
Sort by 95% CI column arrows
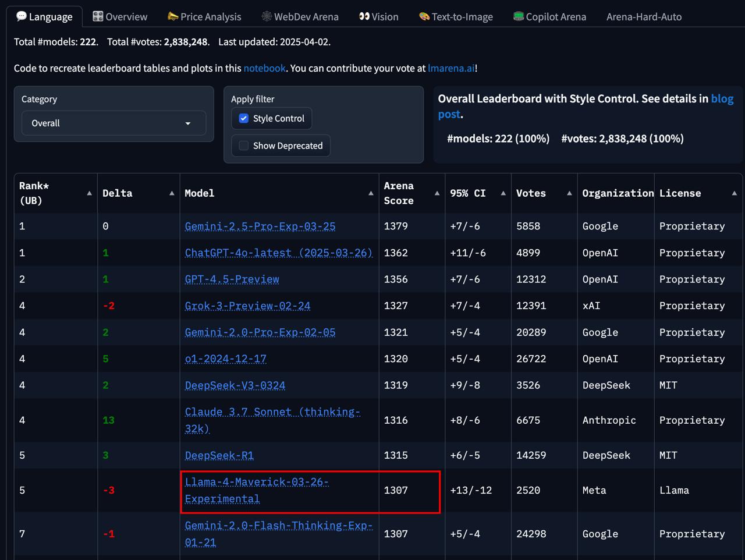[503, 193]
